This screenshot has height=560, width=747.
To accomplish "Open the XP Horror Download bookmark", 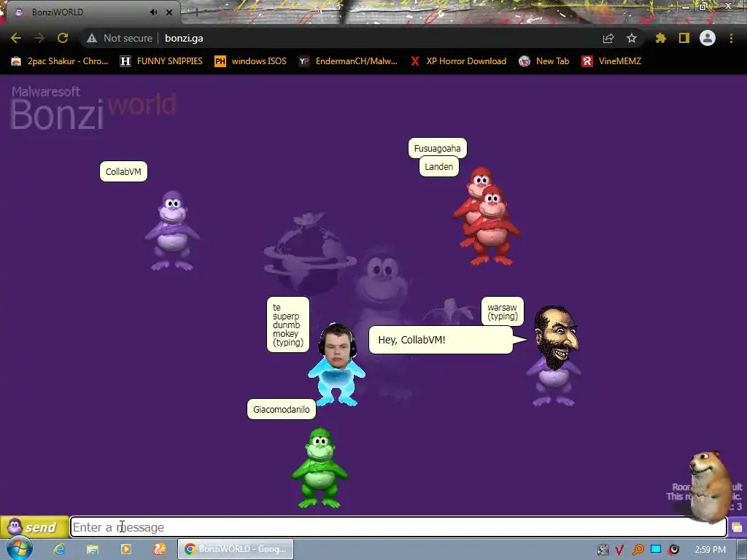I will (458, 61).
